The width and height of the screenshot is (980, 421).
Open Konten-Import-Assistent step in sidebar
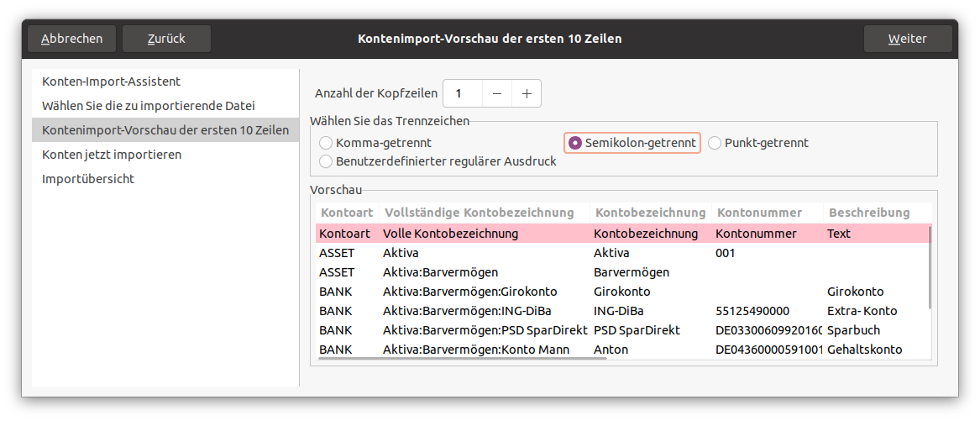click(112, 82)
